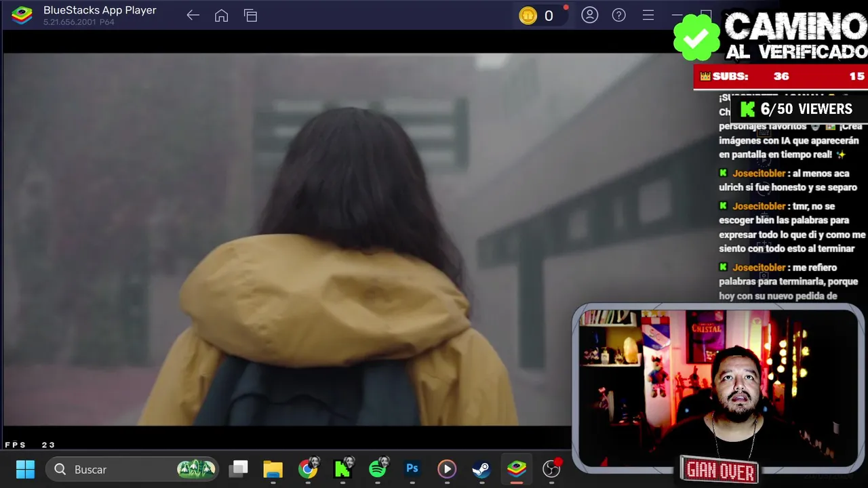Click the Buscar taskbar search field
Screen dimensions: 868x488
tap(133, 469)
